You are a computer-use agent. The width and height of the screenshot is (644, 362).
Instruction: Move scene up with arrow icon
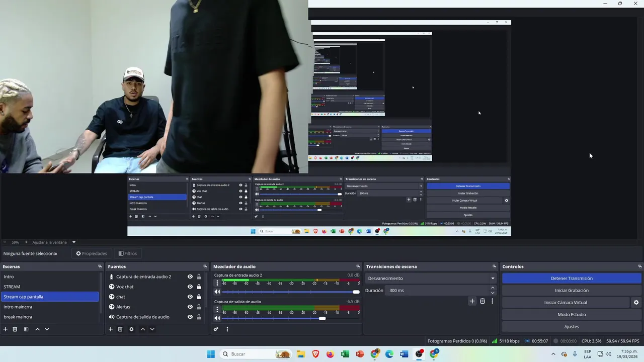[x=37, y=329]
